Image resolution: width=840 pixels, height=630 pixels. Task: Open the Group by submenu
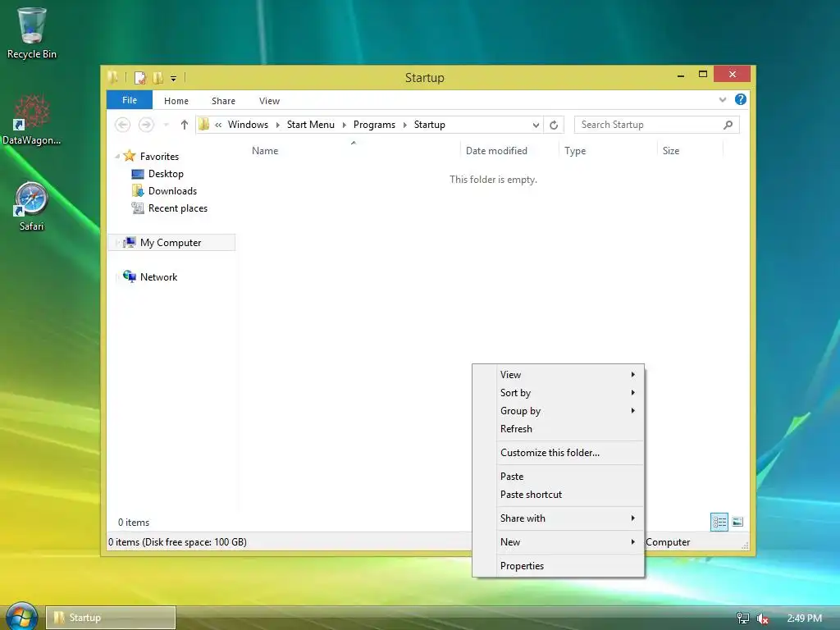pyautogui.click(x=558, y=411)
